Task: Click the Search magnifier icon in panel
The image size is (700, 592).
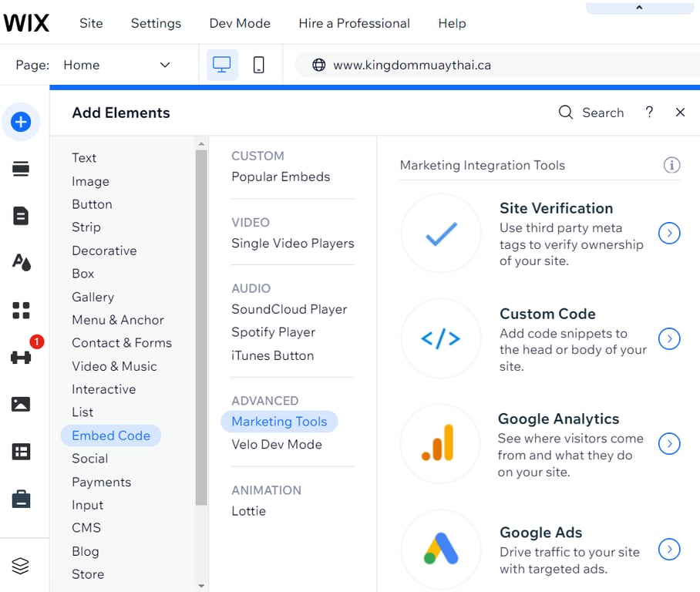Action: tap(566, 112)
